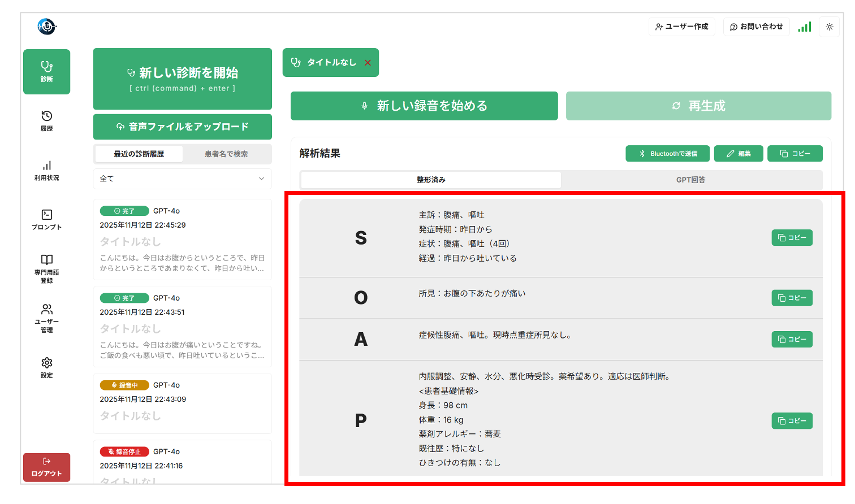Close the タイトルなし tab with the X

point(368,63)
